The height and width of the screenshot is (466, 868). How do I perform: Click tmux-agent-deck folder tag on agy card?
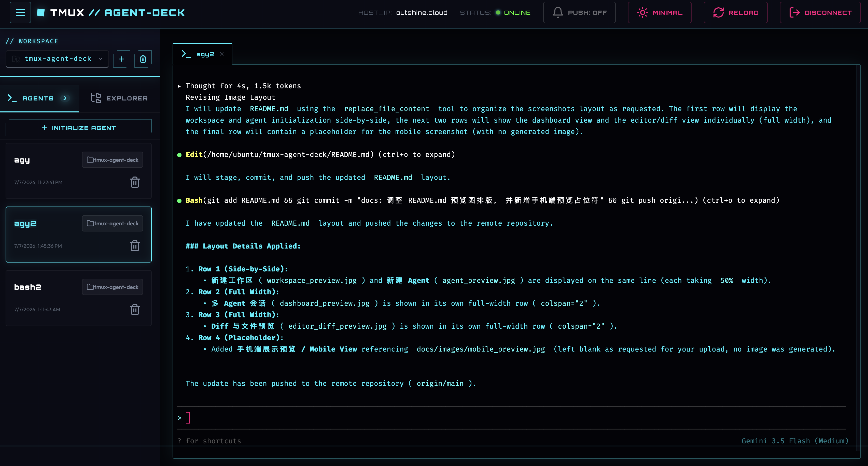click(x=113, y=159)
